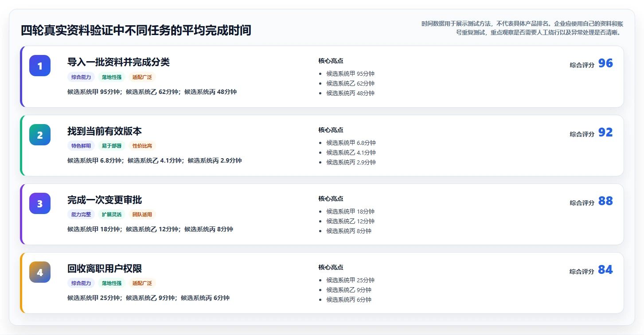The height and width of the screenshot is (335, 644).
Task: Select the 能力完整 tag
Action: tap(81, 214)
